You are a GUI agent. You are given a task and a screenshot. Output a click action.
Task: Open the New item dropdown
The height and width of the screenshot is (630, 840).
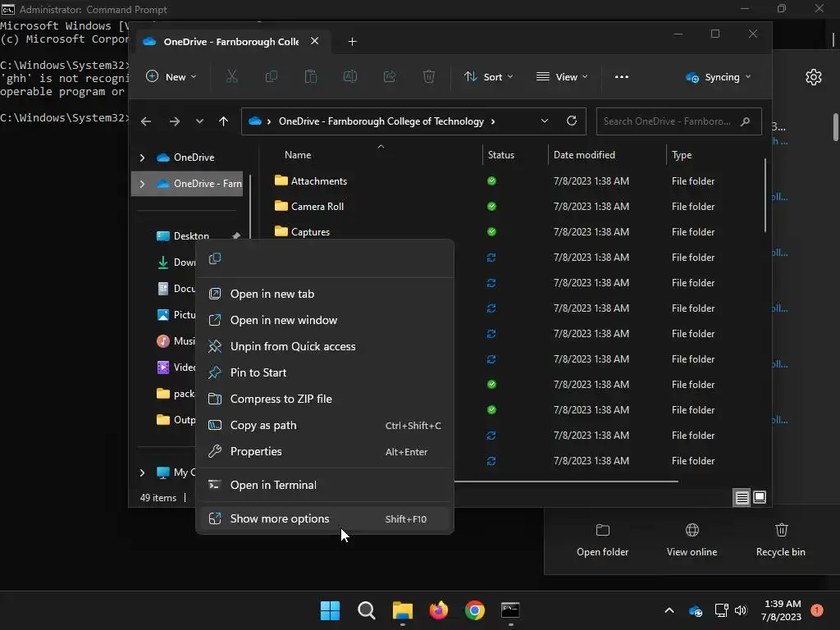(x=171, y=76)
